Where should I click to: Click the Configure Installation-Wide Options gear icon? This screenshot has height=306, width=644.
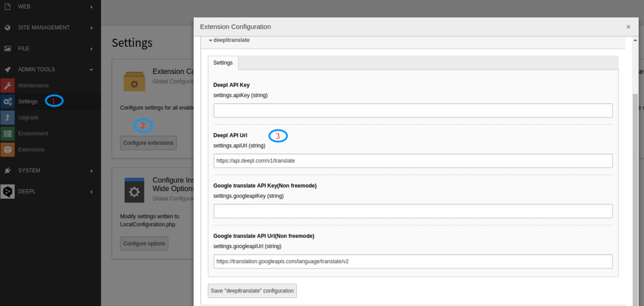[134, 191]
